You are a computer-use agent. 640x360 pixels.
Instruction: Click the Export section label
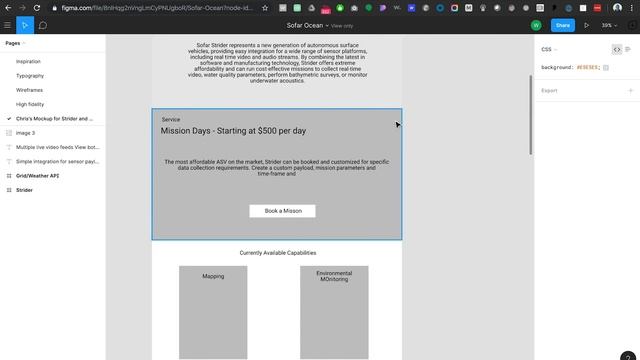tap(549, 91)
